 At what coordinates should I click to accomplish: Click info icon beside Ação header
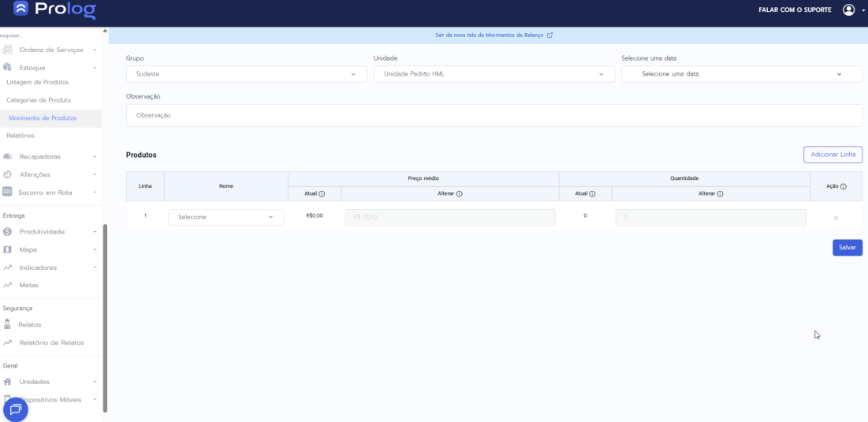pos(844,187)
